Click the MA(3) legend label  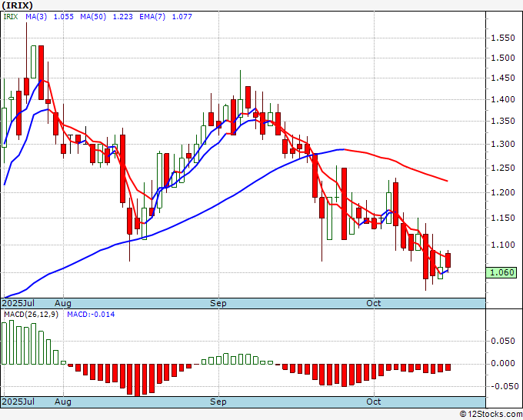click(x=36, y=16)
